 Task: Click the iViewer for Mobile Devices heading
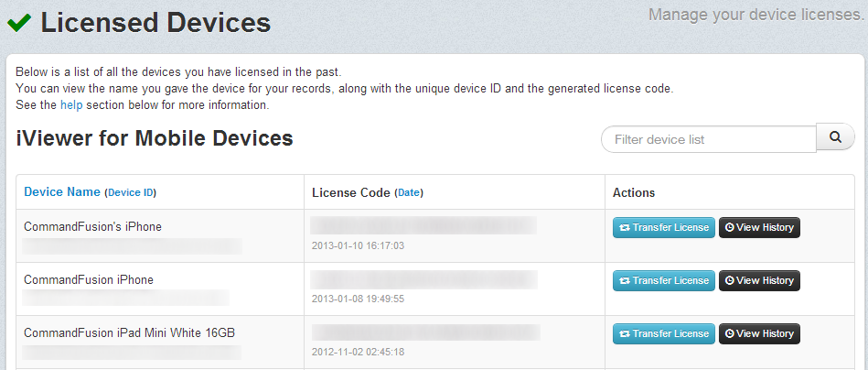pyautogui.click(x=155, y=138)
